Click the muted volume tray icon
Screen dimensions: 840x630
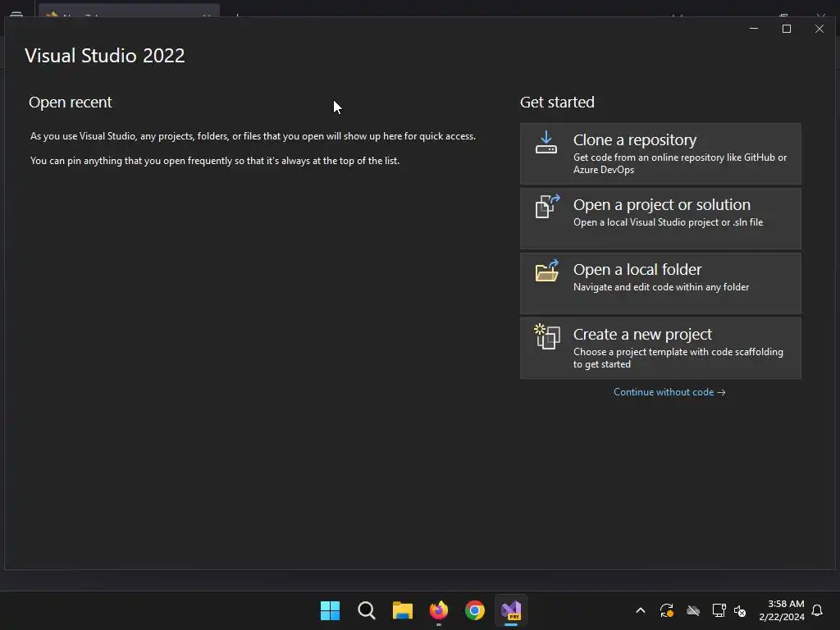tap(740, 610)
